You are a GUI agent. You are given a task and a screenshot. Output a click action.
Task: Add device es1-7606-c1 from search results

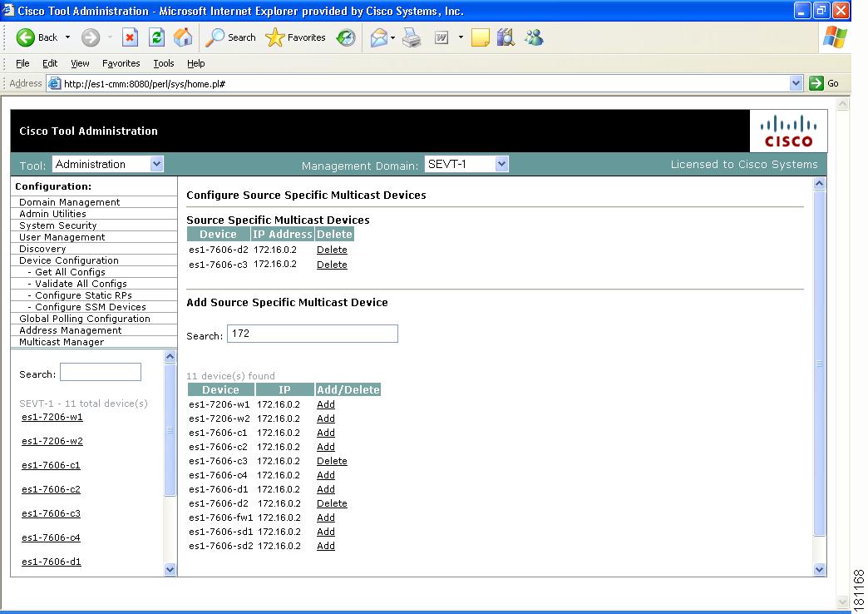326,433
